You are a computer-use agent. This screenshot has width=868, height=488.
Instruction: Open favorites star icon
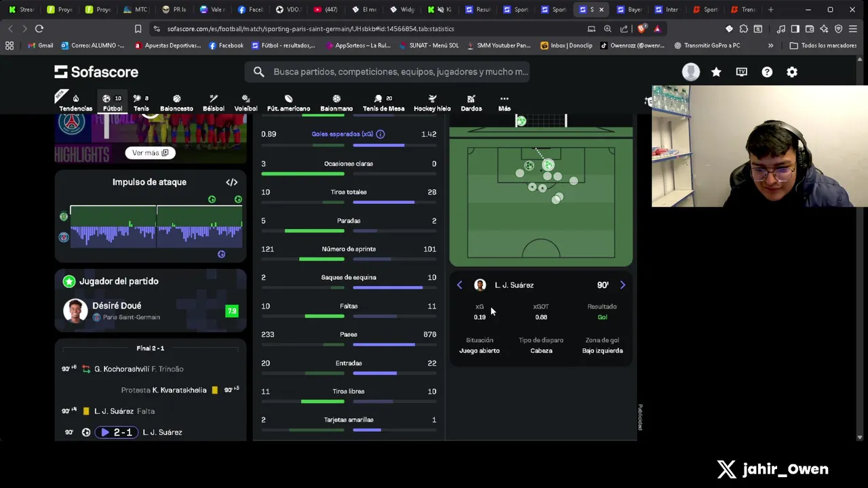716,72
